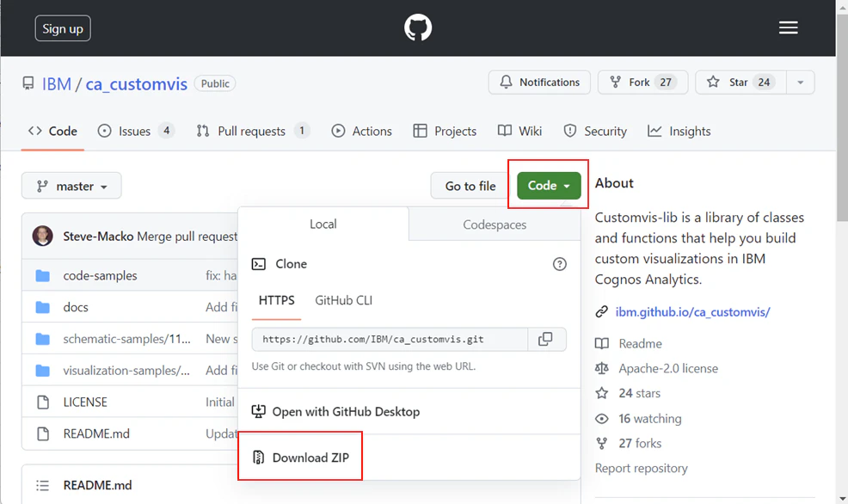848x504 pixels.
Task: View the Insights tab
Action: click(679, 131)
